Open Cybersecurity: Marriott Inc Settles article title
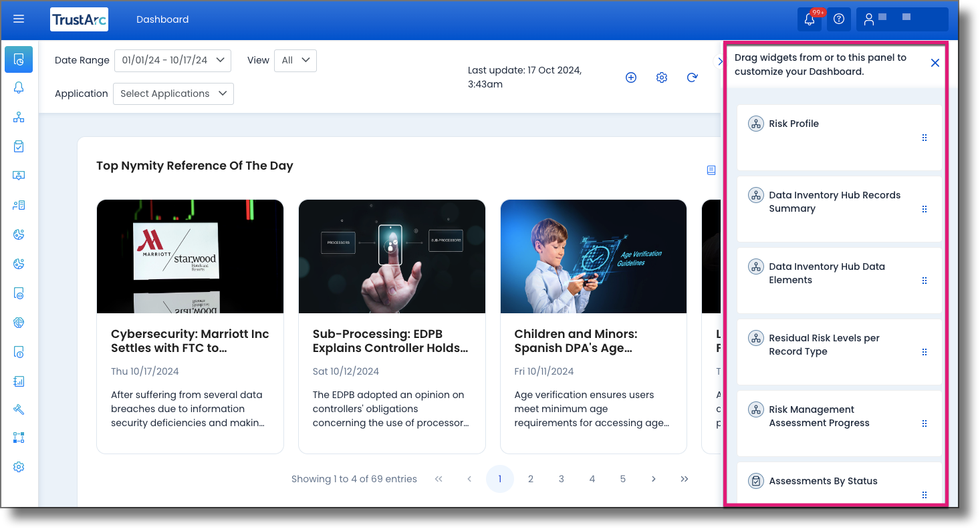Image resolution: width=980 pixels, height=529 pixels. click(190, 341)
